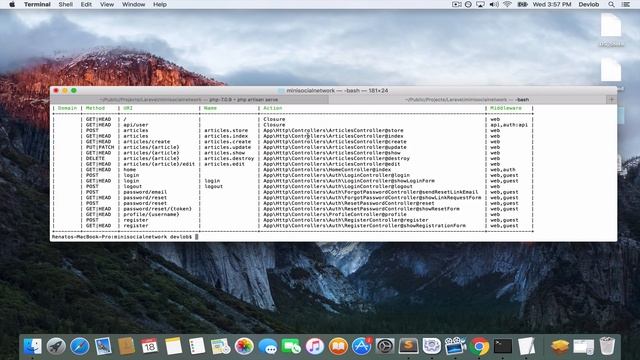
Task: Click the password/email URI entry
Action: pos(145,192)
